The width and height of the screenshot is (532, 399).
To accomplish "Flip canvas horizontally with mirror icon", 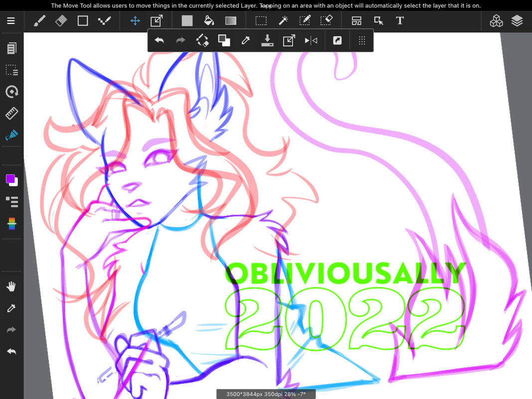I will [311, 41].
